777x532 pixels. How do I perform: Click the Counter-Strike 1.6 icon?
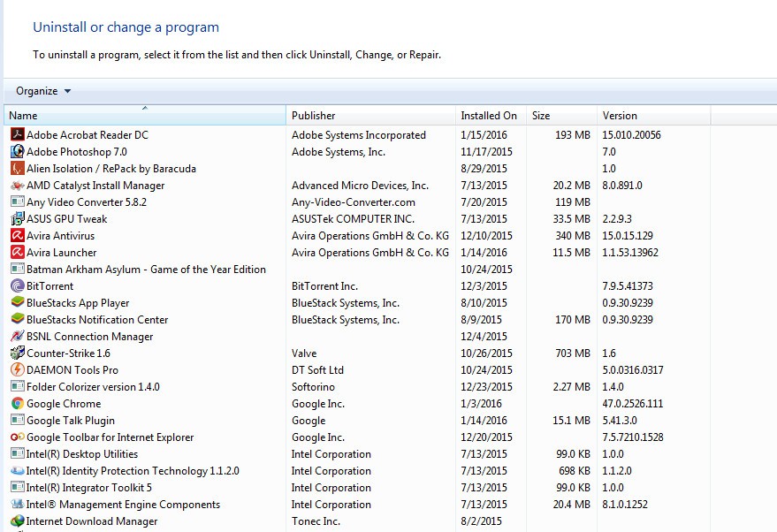point(18,353)
